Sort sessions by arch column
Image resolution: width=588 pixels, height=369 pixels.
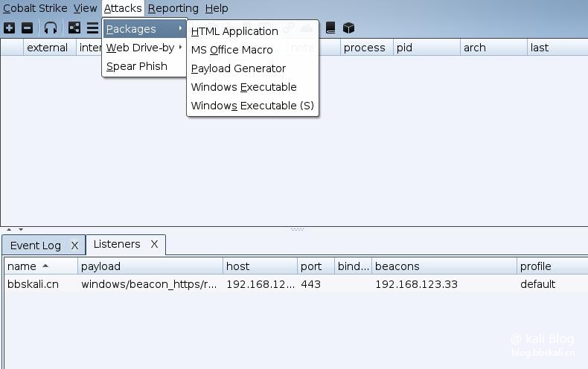[x=494, y=48]
